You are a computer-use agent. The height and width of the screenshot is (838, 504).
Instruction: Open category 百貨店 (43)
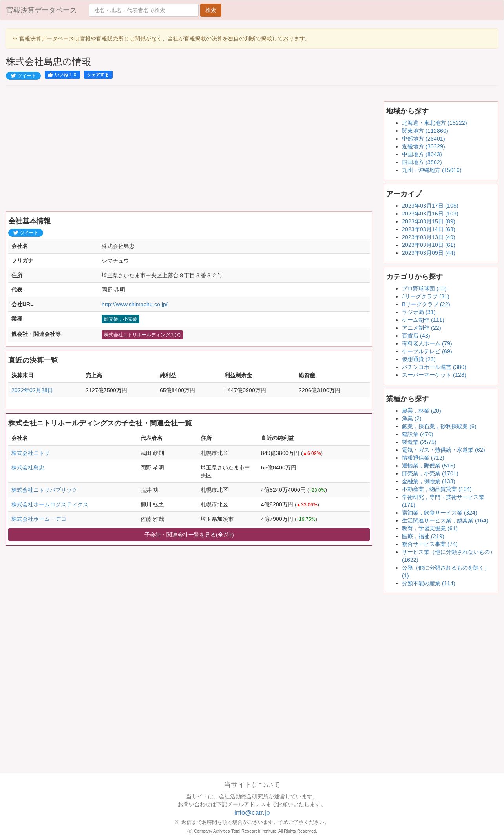(416, 336)
